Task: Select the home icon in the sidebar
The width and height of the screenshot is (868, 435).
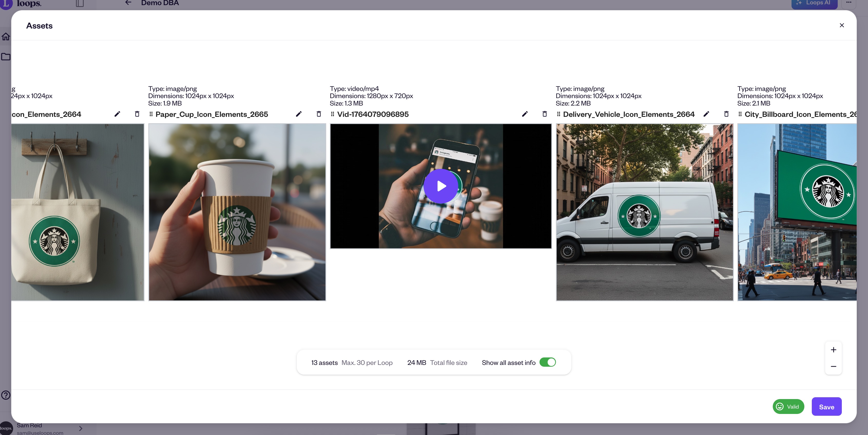Action: [x=5, y=37]
